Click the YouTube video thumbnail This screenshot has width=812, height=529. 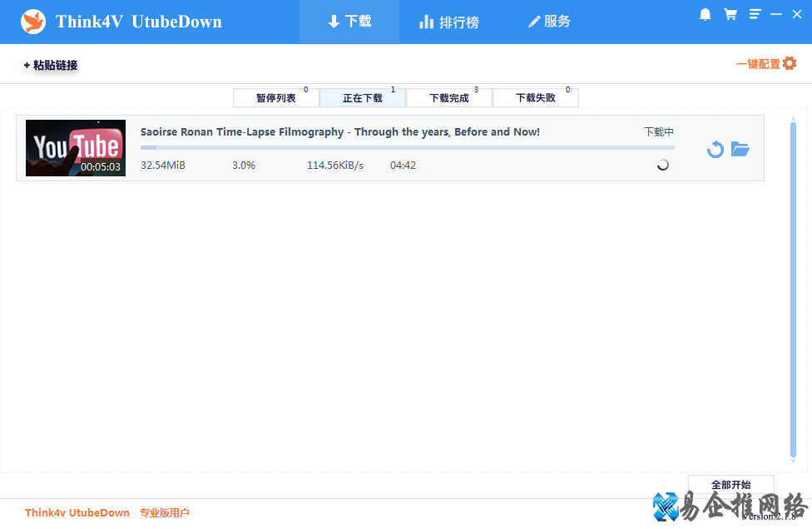(75, 148)
